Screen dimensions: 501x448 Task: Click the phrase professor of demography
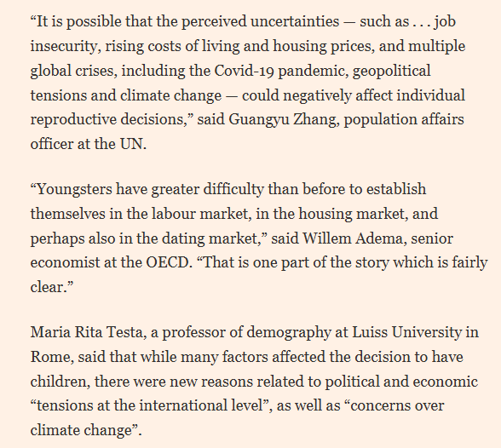coord(246,333)
